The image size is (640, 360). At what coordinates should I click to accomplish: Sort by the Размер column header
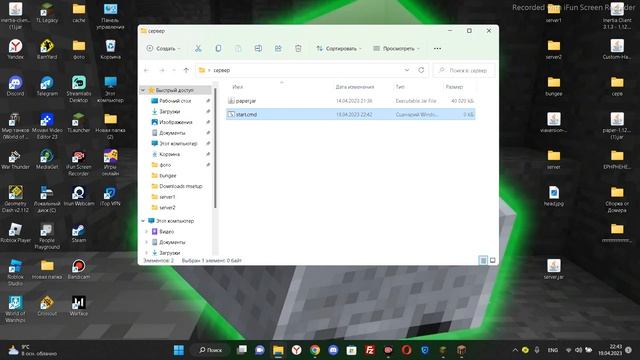pos(454,87)
